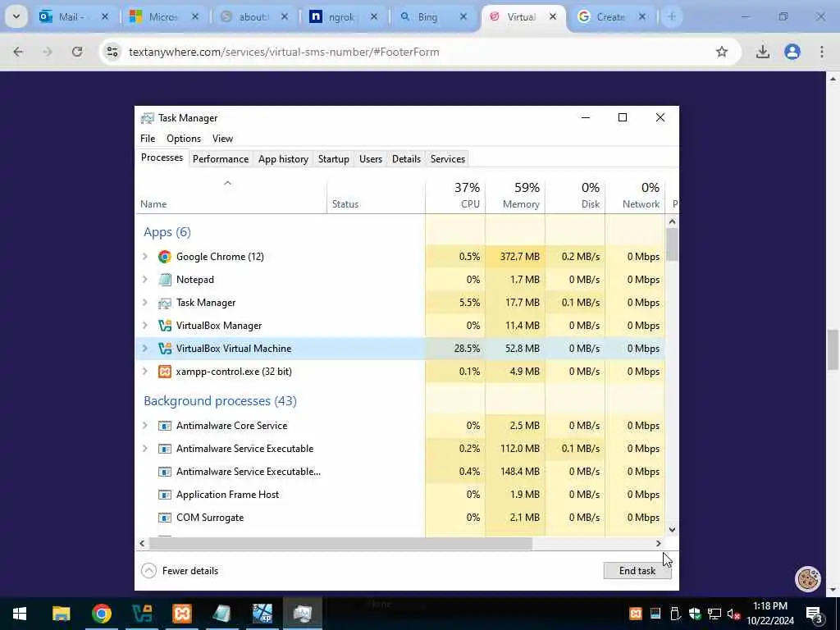
Task: Expand the VirtualBox Manager row
Action: tap(144, 326)
